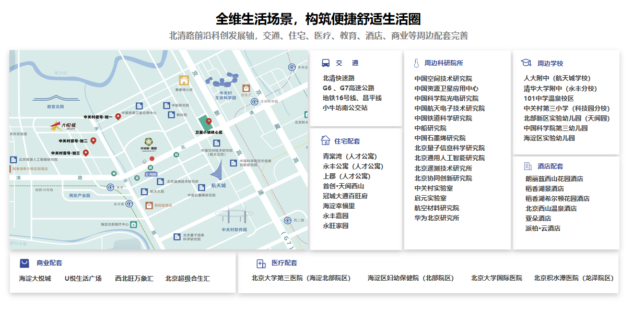This screenshot has height=311, width=644.
Task: Click the building icon next to 航天九院
Action: pyautogui.click(x=145, y=192)
